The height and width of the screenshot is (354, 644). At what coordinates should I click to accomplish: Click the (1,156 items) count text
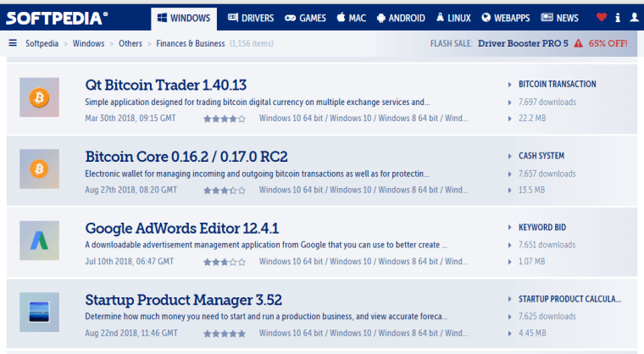pos(252,43)
